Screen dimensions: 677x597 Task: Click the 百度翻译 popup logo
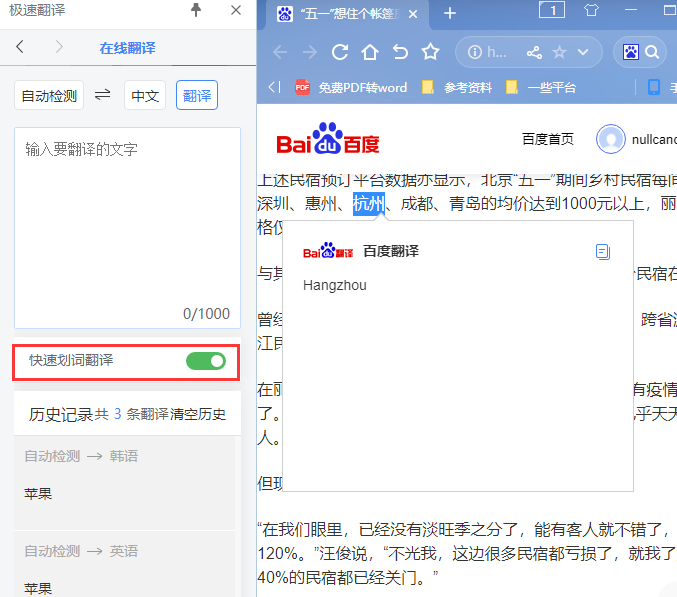pyautogui.click(x=328, y=251)
